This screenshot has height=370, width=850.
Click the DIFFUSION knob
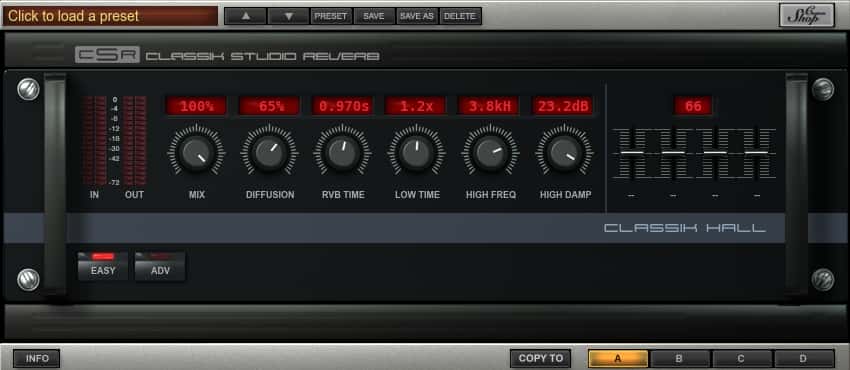[x=269, y=153]
